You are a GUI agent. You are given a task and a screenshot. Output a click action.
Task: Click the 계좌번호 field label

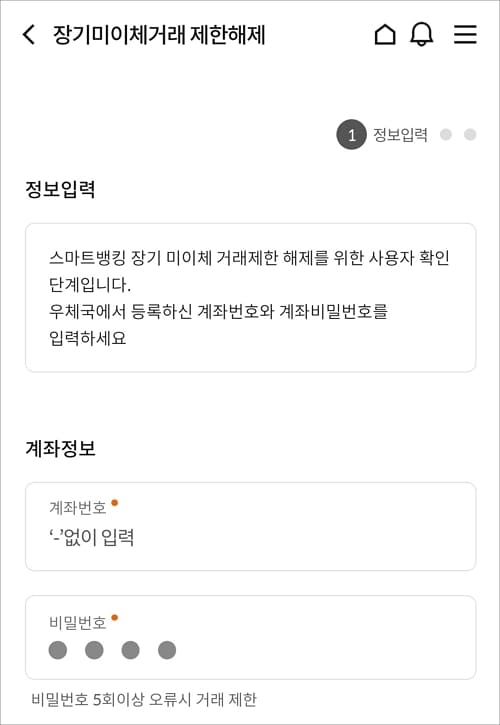[x=78, y=508]
